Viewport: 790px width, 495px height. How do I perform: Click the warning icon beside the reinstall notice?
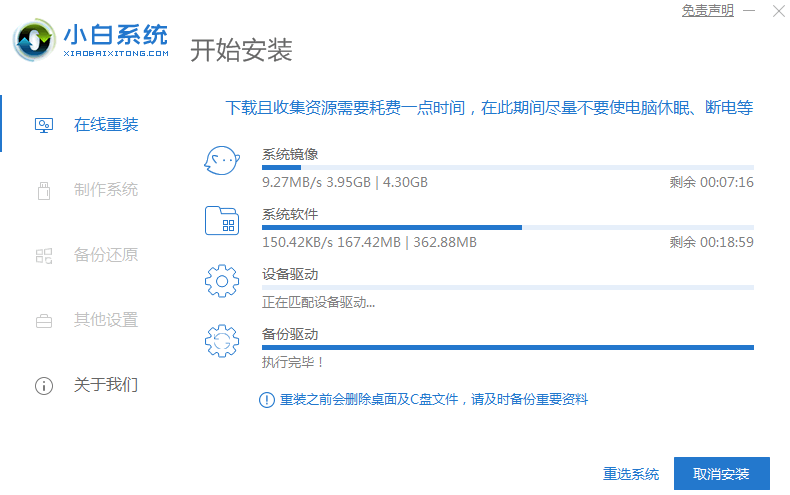266,400
